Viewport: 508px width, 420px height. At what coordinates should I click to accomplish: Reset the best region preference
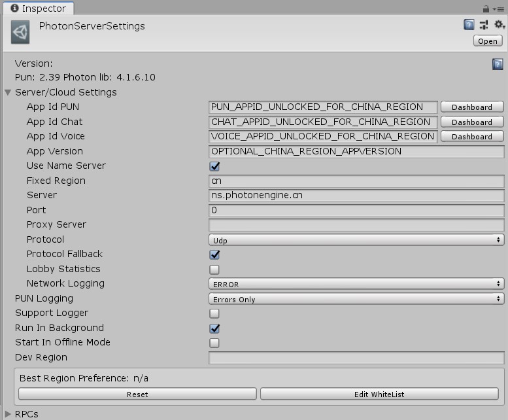pos(137,394)
